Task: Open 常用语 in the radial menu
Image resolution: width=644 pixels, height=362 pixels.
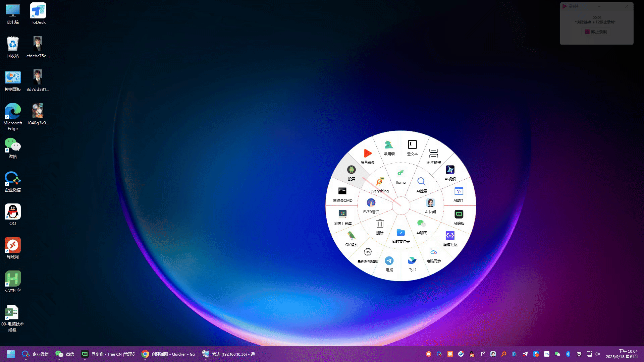Action: coord(389,148)
